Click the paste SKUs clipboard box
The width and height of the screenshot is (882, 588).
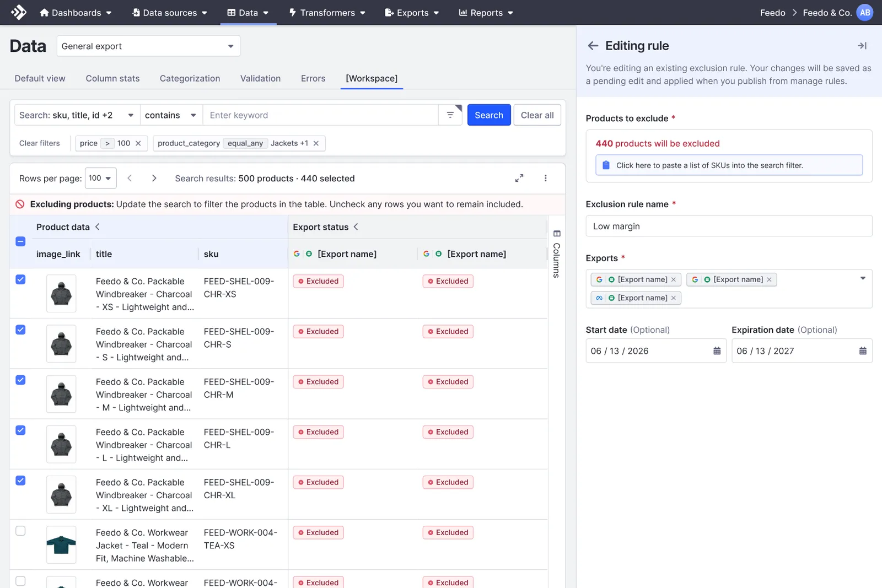tap(729, 165)
